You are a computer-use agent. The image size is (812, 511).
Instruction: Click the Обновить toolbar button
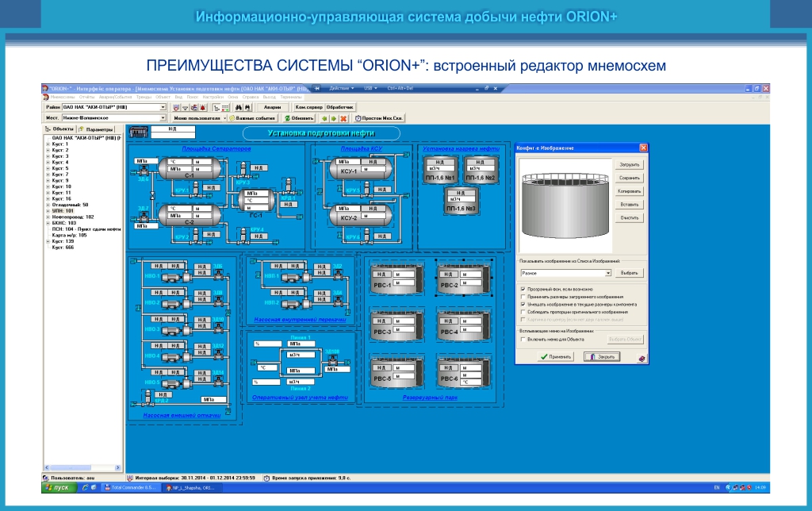(x=299, y=118)
